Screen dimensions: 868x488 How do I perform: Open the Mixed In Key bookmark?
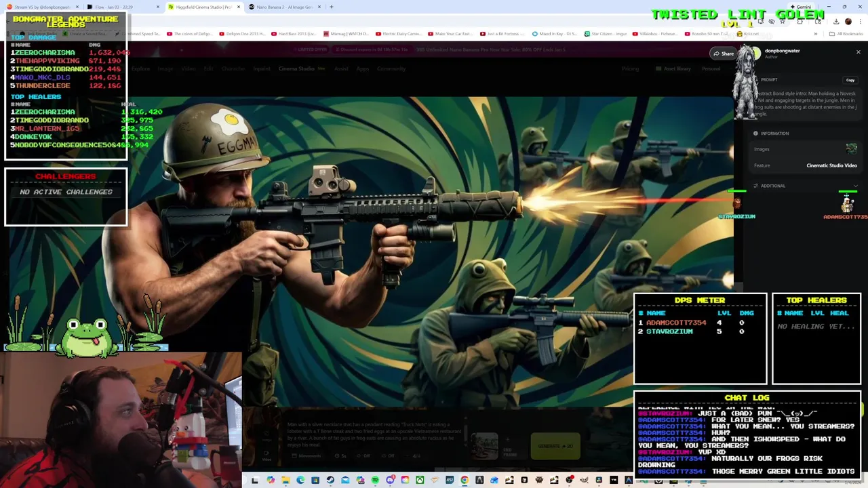554,33
